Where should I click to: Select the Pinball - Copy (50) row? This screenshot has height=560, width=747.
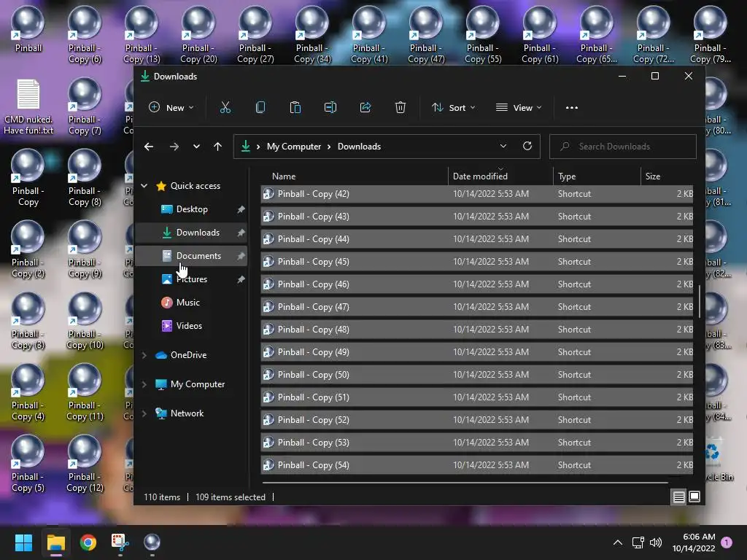[x=477, y=375]
